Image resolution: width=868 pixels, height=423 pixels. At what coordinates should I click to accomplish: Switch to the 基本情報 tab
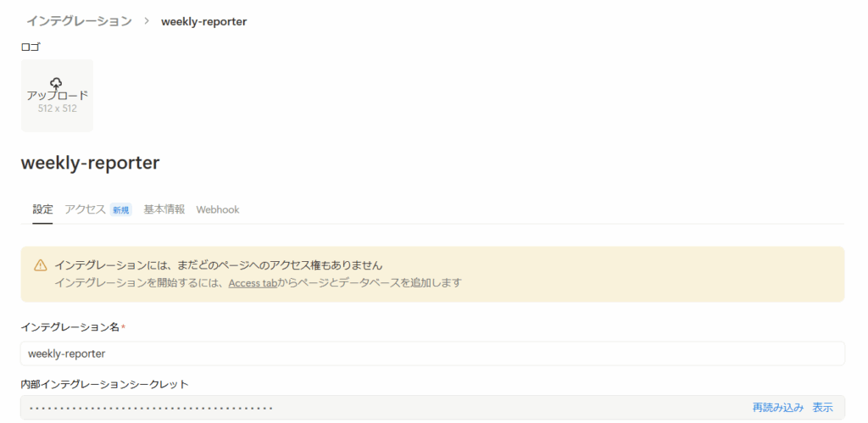pyautogui.click(x=164, y=209)
